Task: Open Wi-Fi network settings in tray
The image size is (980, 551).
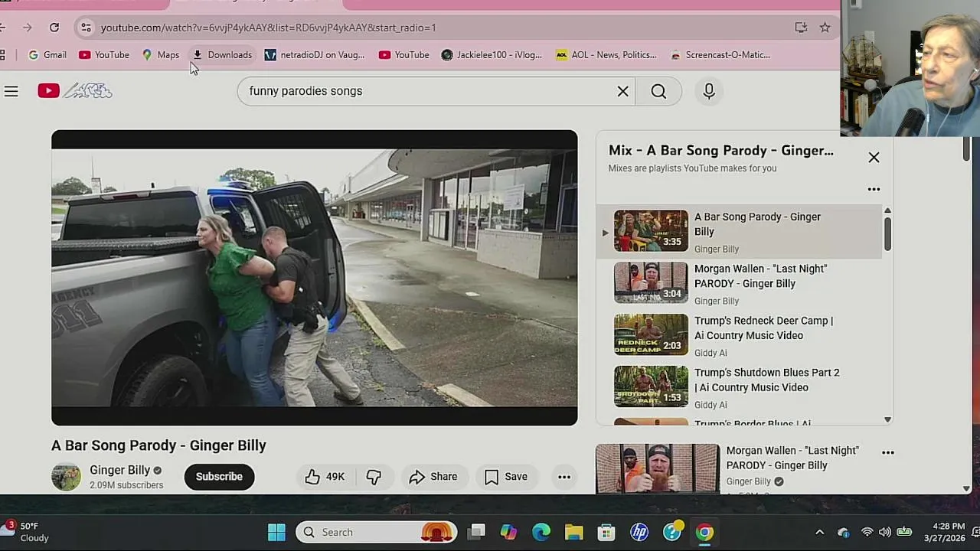Action: point(867,532)
